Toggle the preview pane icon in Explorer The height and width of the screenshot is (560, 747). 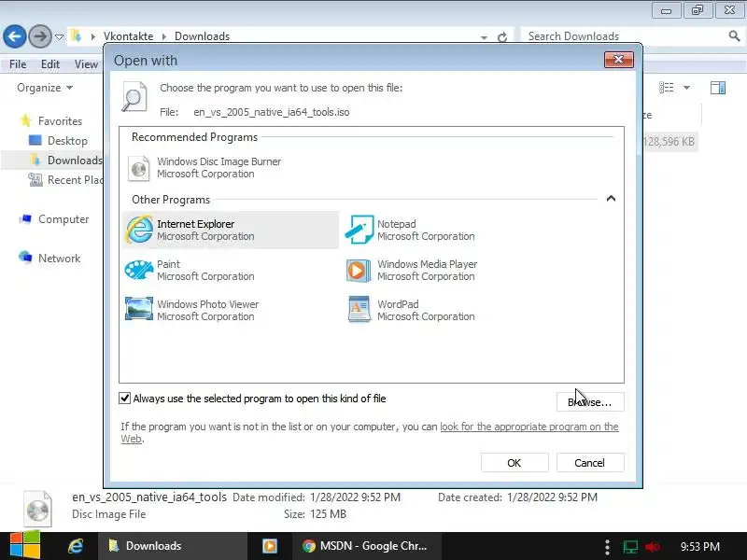718,88
